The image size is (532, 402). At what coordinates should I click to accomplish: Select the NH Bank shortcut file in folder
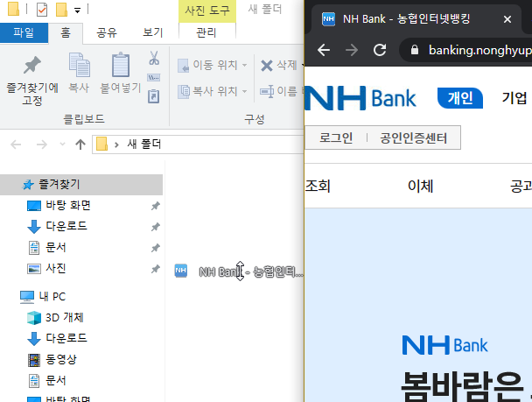click(x=239, y=272)
